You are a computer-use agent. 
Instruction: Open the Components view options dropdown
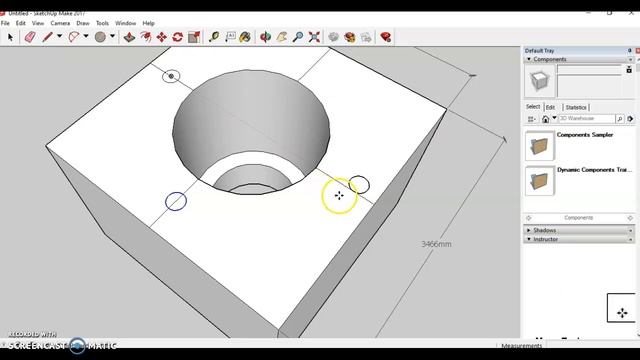click(531, 119)
